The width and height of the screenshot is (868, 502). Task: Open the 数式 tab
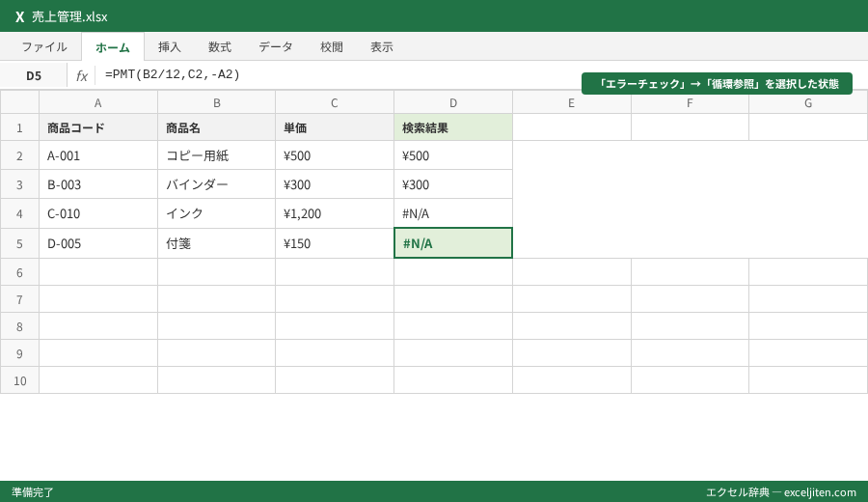coord(220,47)
